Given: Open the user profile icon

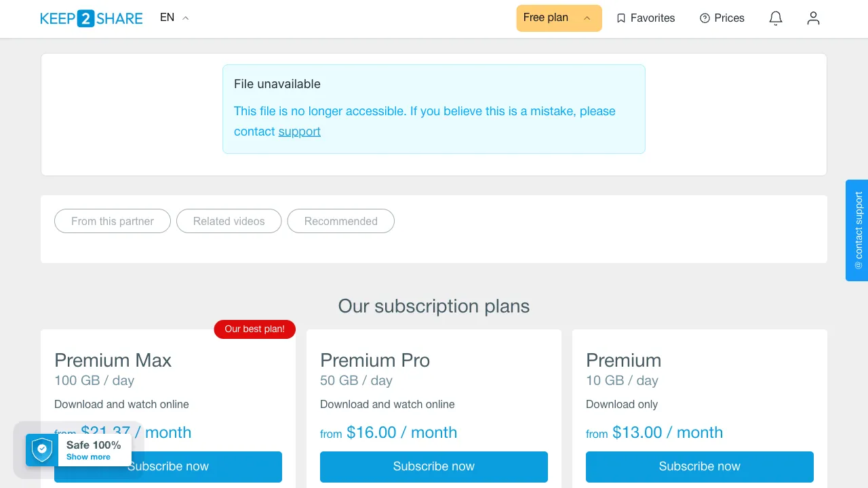Looking at the screenshot, I should [813, 18].
